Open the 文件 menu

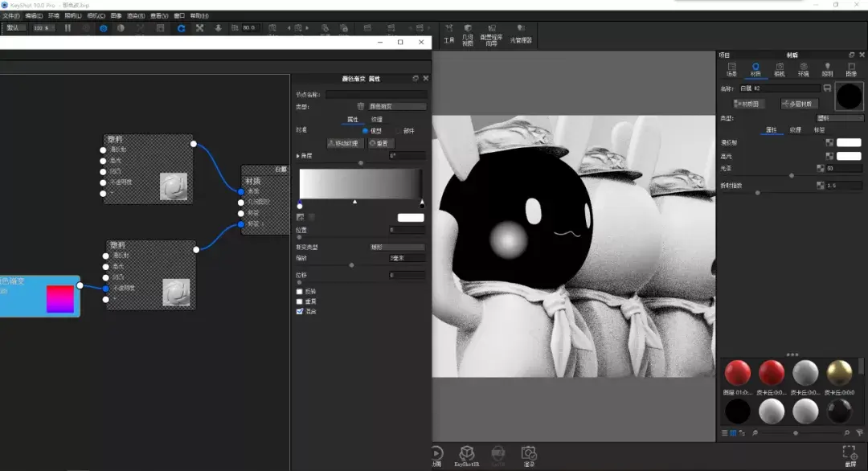pyautogui.click(x=11, y=16)
